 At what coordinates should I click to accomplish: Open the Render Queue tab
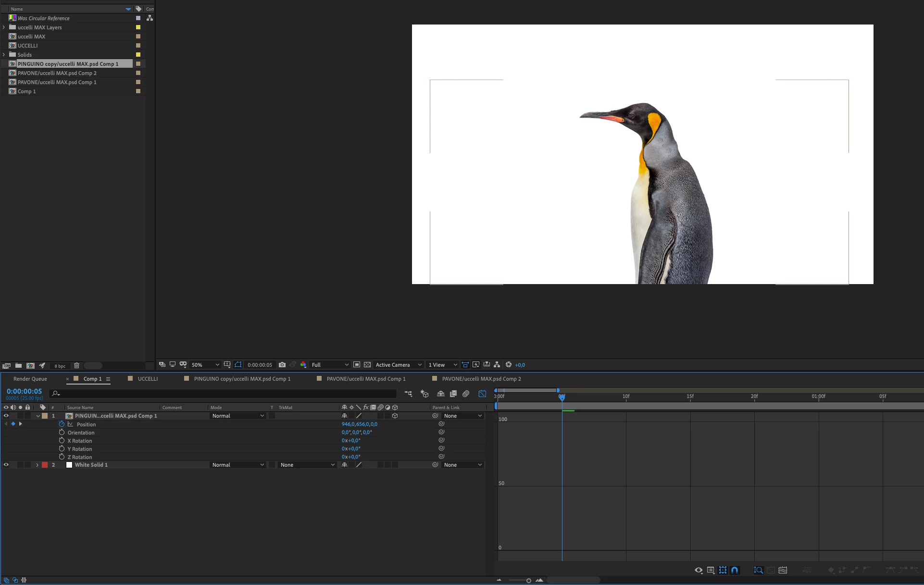tap(30, 379)
